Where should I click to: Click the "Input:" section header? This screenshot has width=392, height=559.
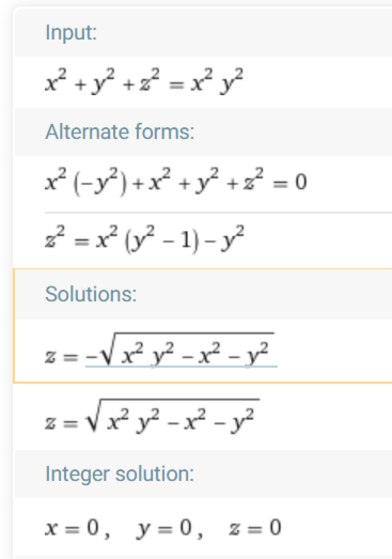coord(71,33)
